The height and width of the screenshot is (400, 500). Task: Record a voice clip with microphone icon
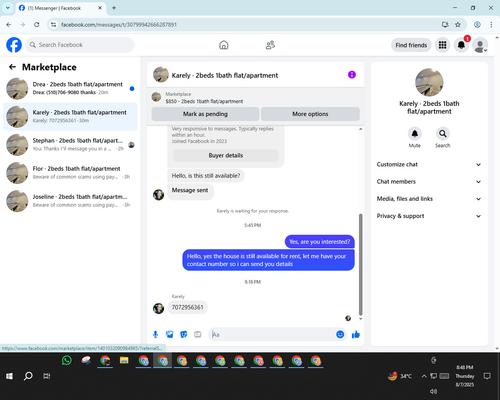click(155, 334)
